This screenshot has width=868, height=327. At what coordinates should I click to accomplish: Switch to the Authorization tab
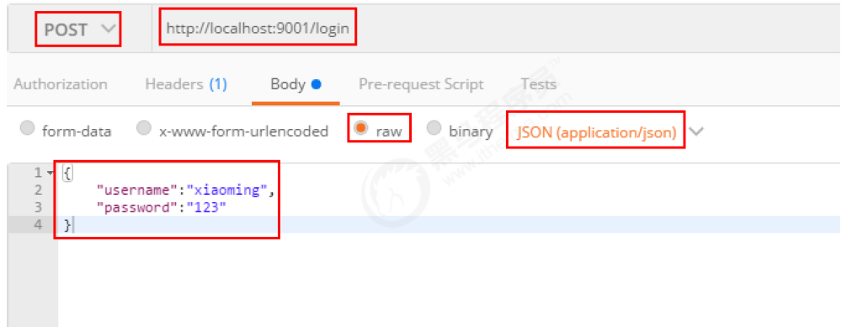pos(61,84)
